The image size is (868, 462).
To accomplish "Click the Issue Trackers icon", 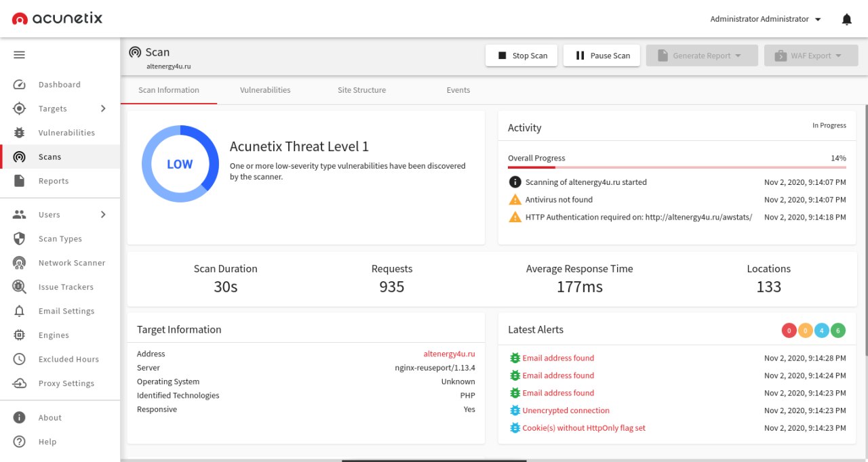I will pyautogui.click(x=19, y=287).
